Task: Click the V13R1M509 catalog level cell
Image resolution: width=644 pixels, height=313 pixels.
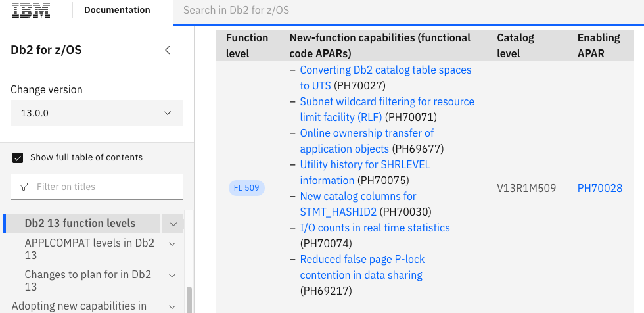Action: [x=526, y=188]
